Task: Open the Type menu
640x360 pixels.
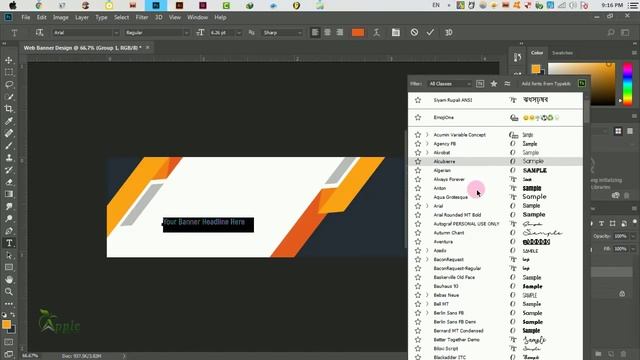Action: [101, 18]
